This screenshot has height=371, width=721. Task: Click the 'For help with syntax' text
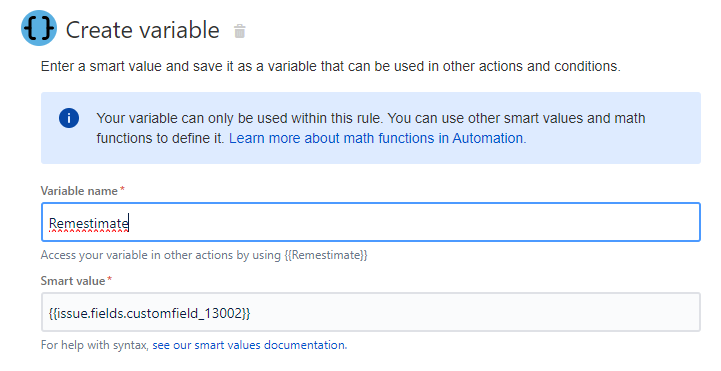point(94,345)
